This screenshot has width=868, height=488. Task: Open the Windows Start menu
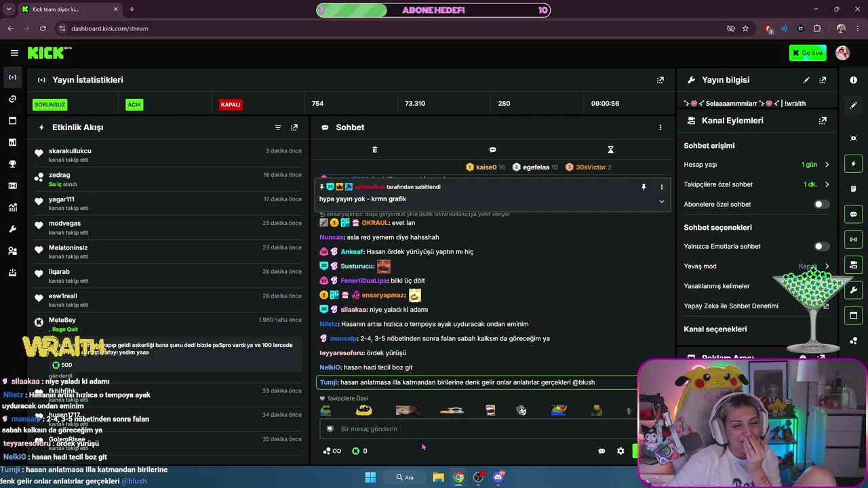tap(370, 477)
